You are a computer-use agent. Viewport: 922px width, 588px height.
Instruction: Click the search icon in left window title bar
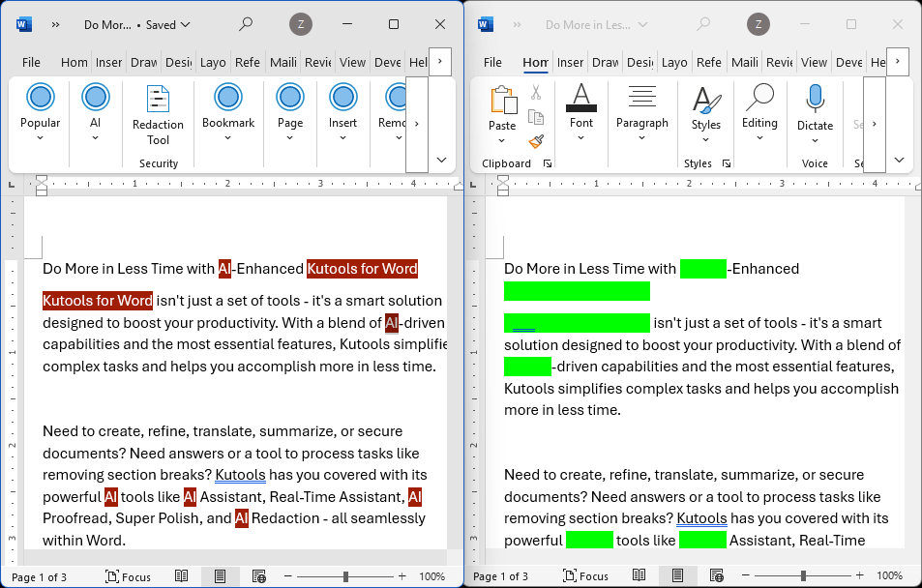[x=246, y=24]
